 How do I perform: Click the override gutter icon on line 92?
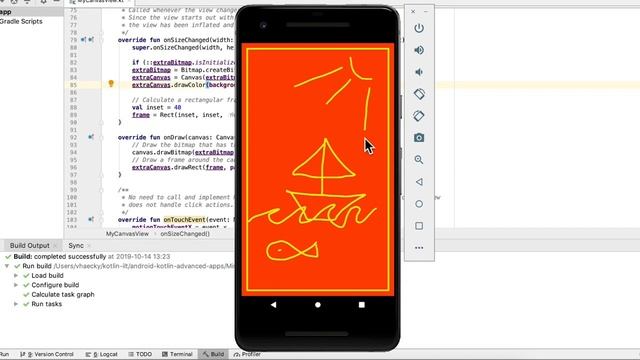coord(91,137)
